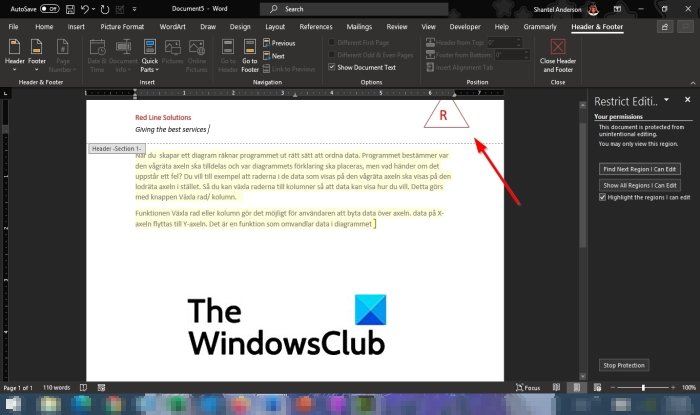Click the tab selector at ruler corner
The image size is (700, 415).
point(5,93)
